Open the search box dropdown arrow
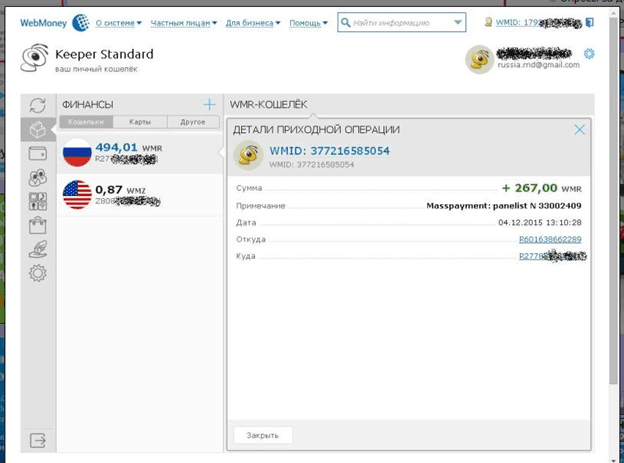624x463 pixels. tap(458, 22)
